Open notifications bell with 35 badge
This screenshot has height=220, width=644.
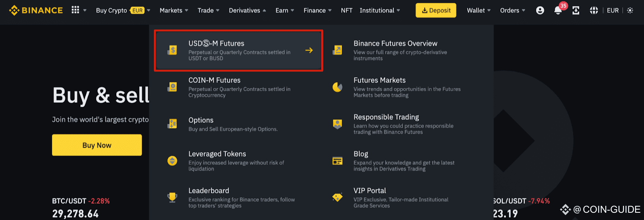[x=559, y=10]
